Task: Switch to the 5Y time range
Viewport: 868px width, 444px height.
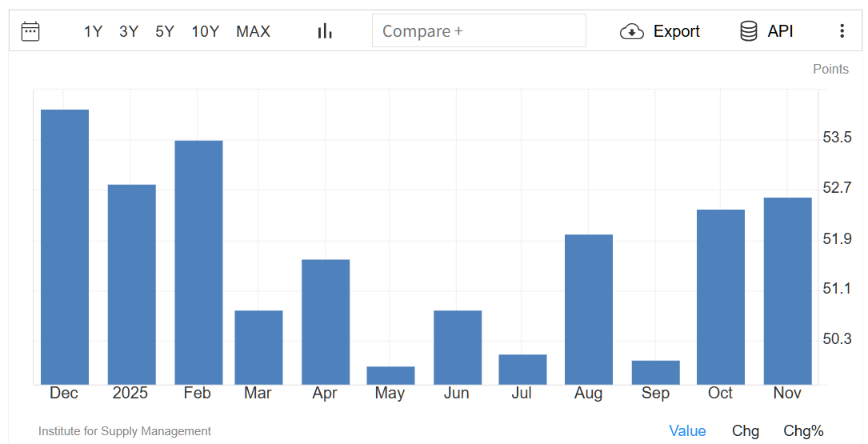Action: tap(165, 31)
